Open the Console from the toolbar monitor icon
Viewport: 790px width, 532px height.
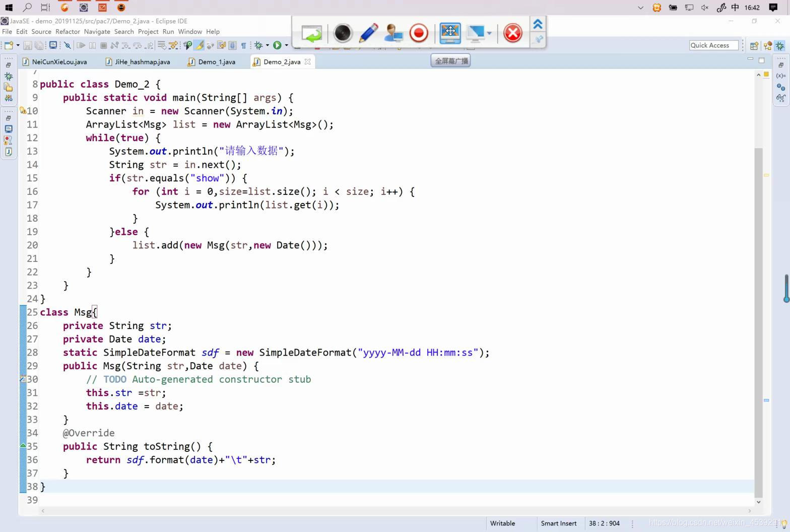(53, 45)
